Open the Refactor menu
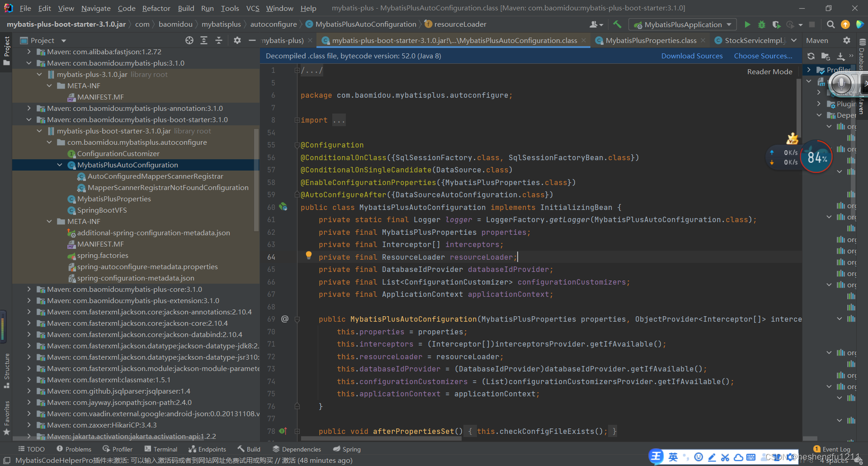 156,8
